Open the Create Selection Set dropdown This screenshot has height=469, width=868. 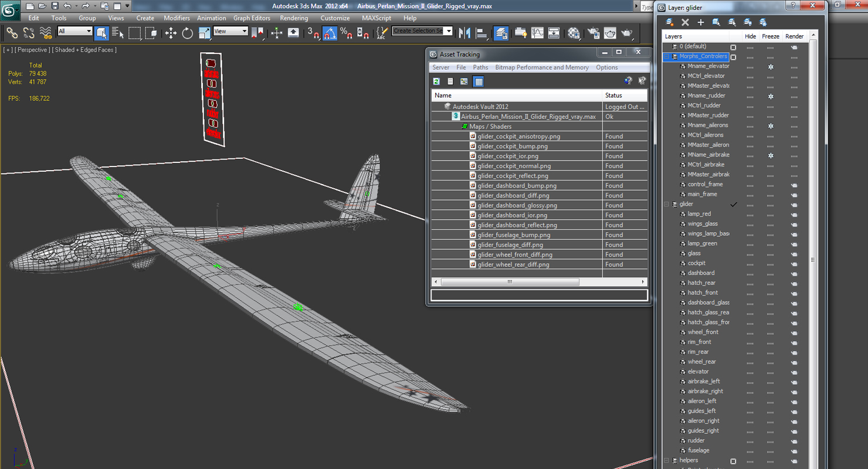pos(422,31)
